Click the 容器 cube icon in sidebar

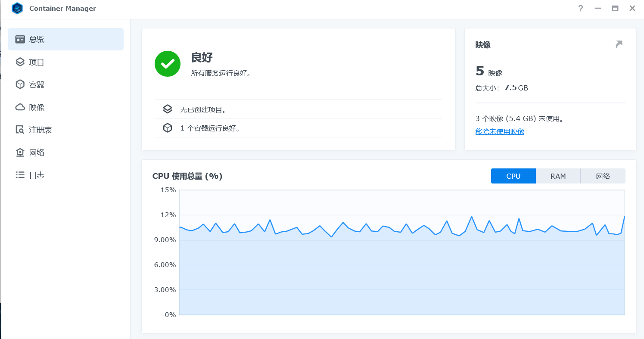(20, 85)
